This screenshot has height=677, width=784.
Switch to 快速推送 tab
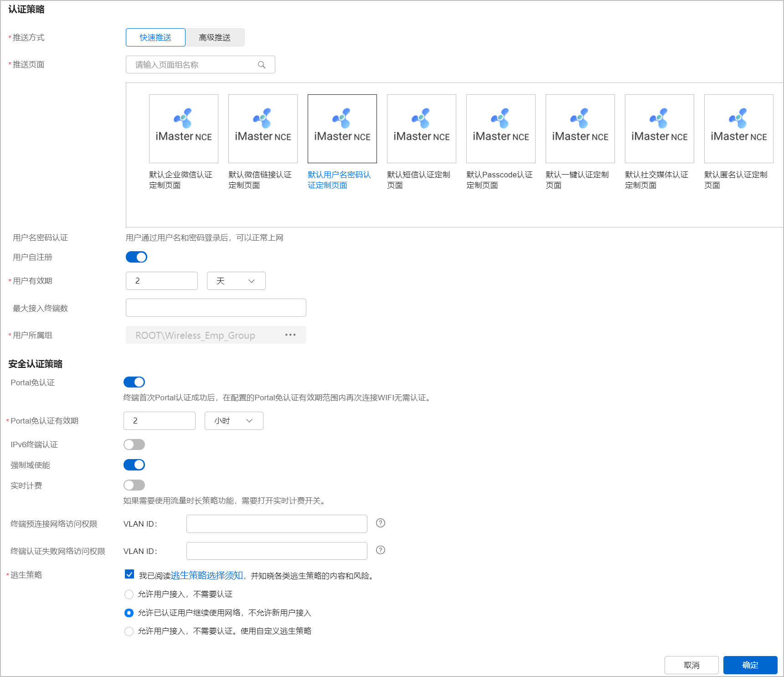[155, 37]
